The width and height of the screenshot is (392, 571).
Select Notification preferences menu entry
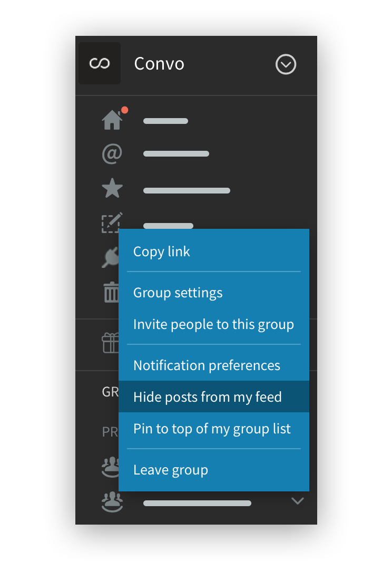(207, 365)
